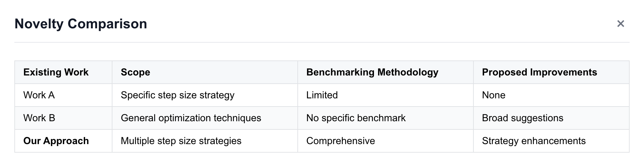This screenshot has width=644, height=168.
Task: Click the General optimization techniques cell
Action: [x=191, y=118]
